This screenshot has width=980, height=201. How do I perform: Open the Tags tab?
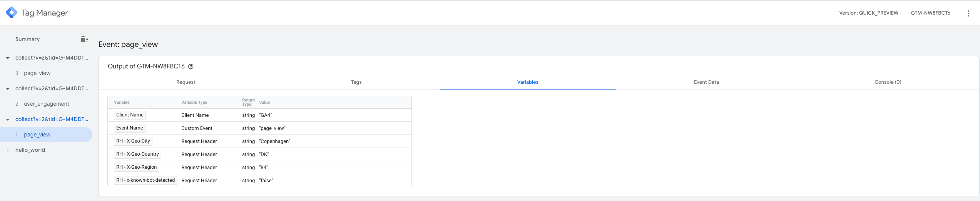coord(356,82)
